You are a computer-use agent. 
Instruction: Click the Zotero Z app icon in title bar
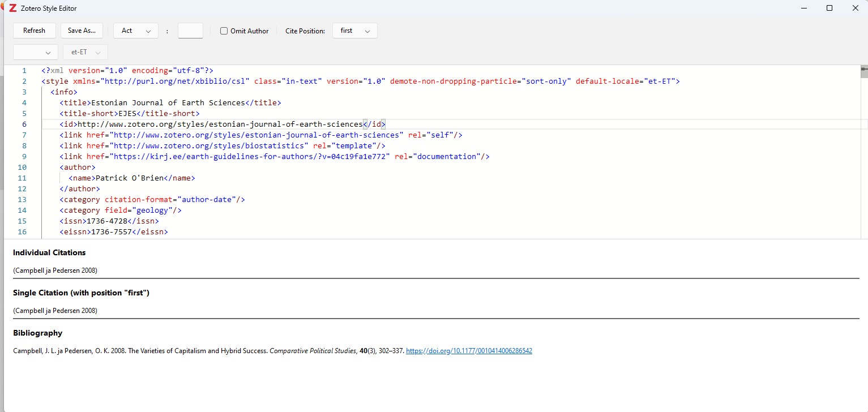click(x=12, y=8)
